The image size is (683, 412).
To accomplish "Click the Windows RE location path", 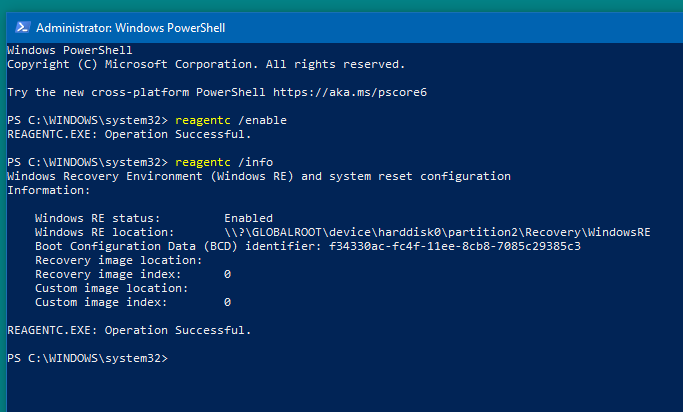I will [437, 232].
